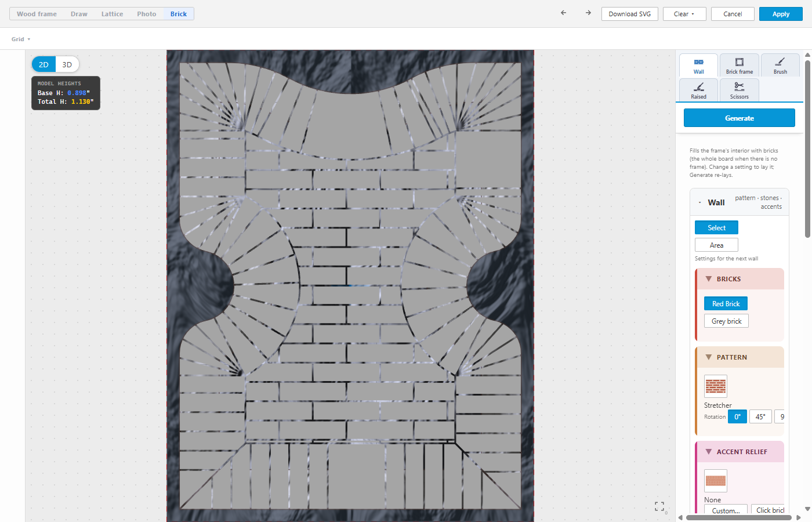This screenshot has height=522, width=812.
Task: Select the Scissors tool
Action: click(739, 90)
